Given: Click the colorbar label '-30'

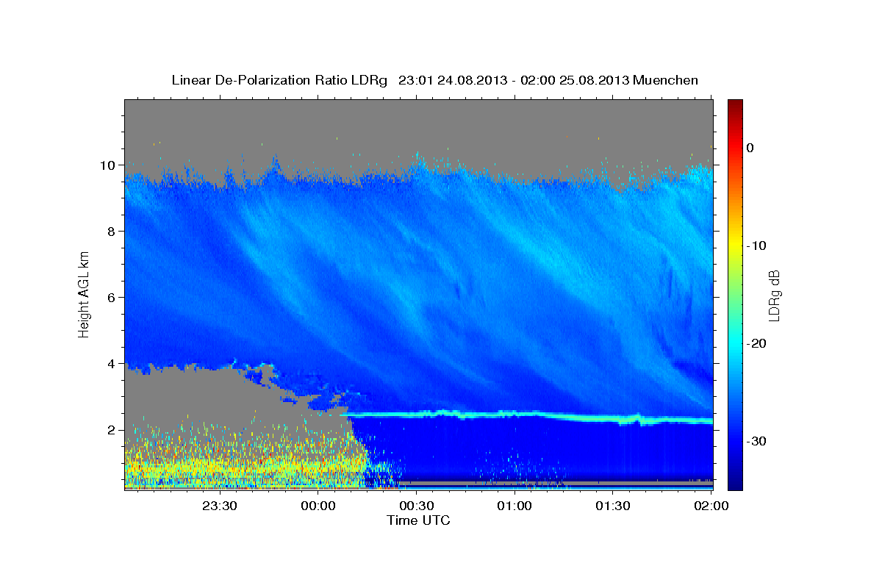Looking at the screenshot, I should 757,441.
